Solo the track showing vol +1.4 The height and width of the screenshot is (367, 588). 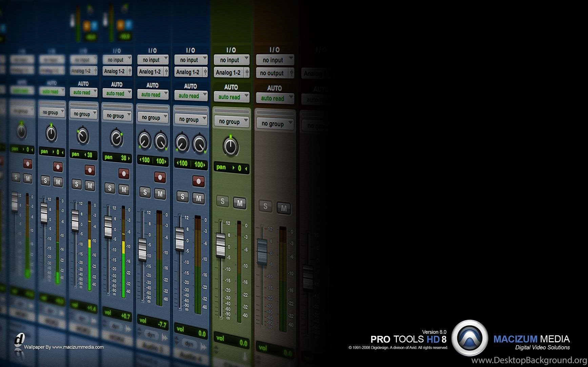tap(77, 184)
